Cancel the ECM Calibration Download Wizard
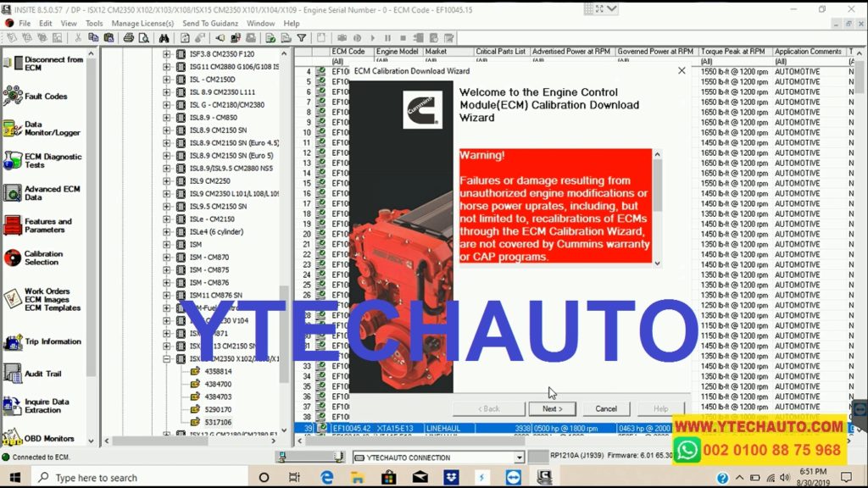Image resolution: width=868 pixels, height=488 pixels. tap(605, 408)
